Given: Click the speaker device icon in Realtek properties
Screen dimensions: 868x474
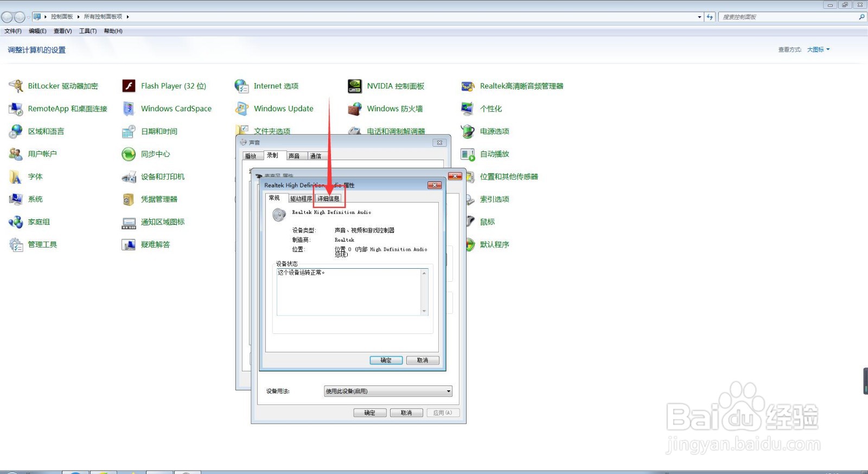Looking at the screenshot, I should [279, 215].
